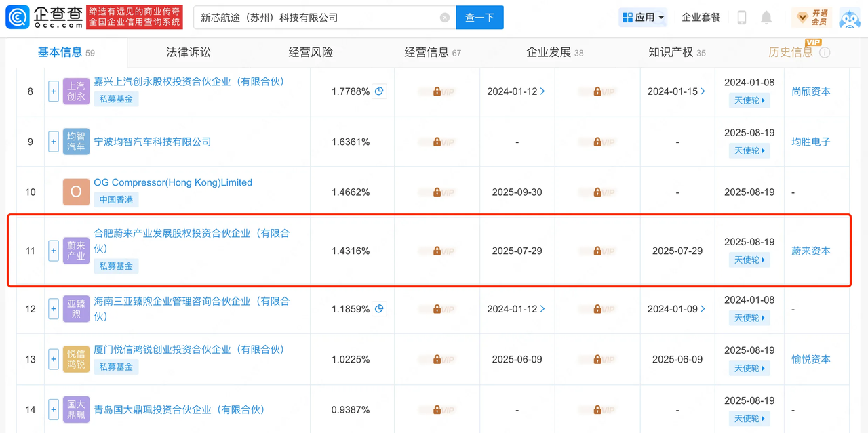The width and height of the screenshot is (868, 433).
Task: Switch to the 经营风险 tab
Action: tap(311, 52)
